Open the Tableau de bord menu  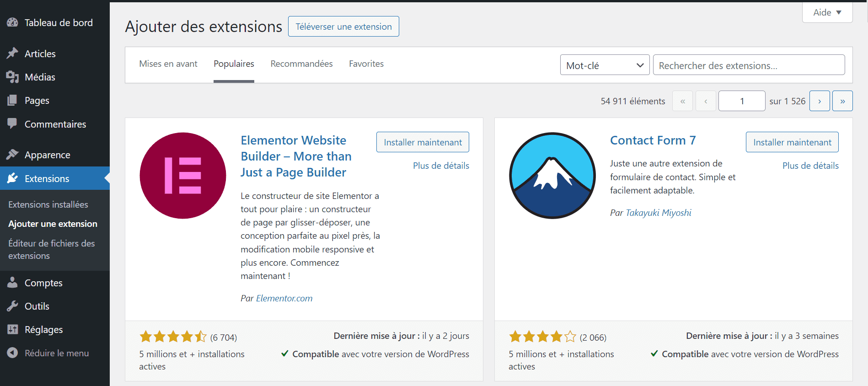point(55,22)
